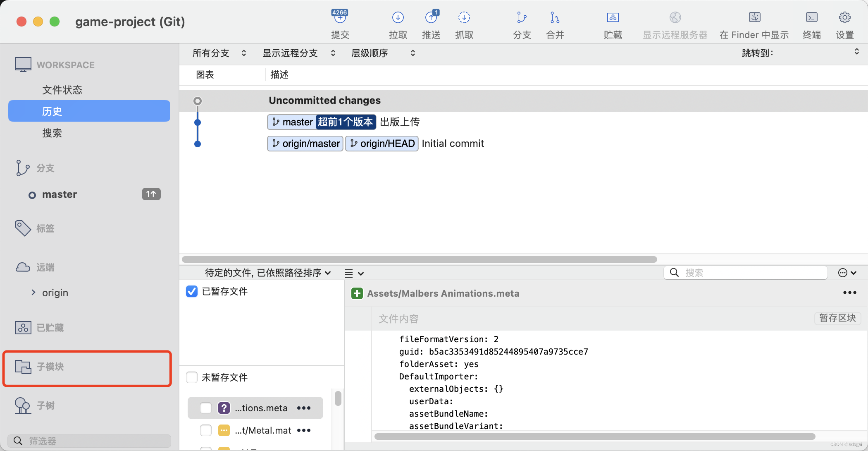Click the Fetch (抓取) toolbar icon

click(464, 17)
